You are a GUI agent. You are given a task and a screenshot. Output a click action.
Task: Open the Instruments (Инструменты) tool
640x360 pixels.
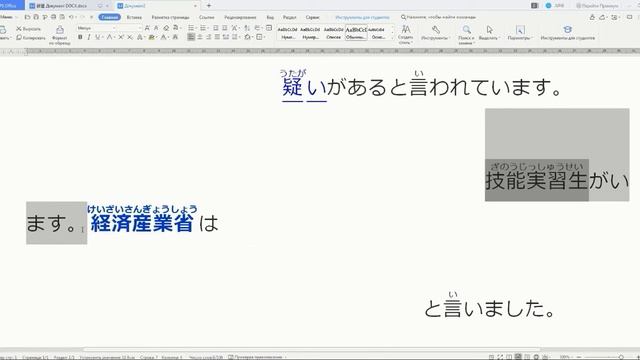click(x=436, y=33)
